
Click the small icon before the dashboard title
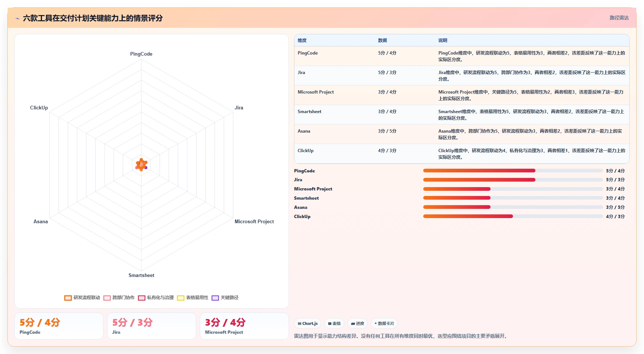tap(17, 18)
